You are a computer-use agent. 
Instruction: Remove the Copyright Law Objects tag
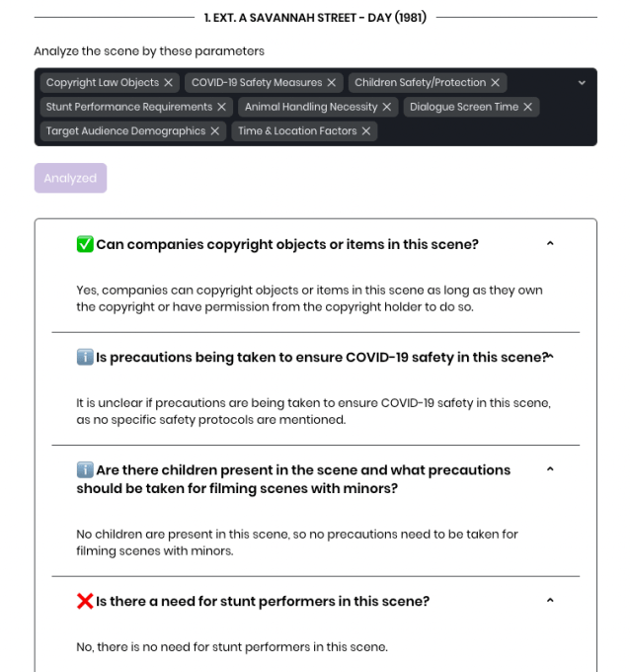(x=169, y=83)
